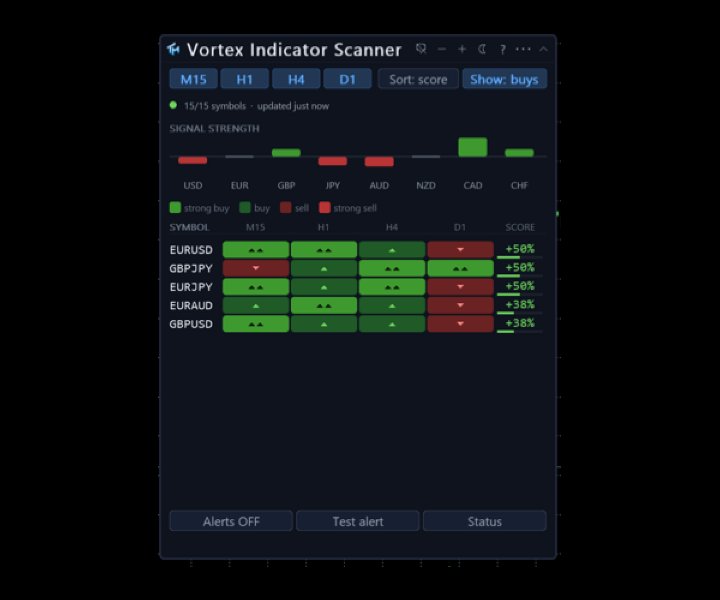Collapse the panel with the up chevron
This screenshot has height=600, width=720.
click(544, 49)
